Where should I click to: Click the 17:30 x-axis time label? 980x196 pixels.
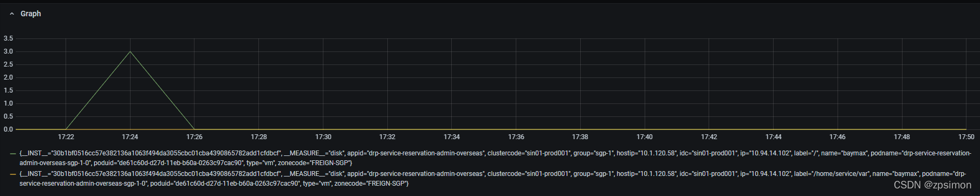(x=323, y=137)
